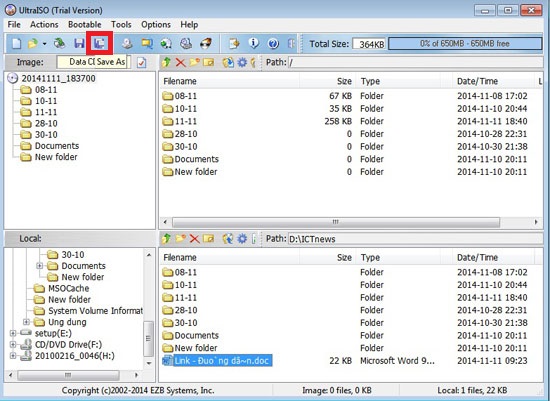Open the Tools menu
This screenshot has height=401, width=550.
coord(121,25)
